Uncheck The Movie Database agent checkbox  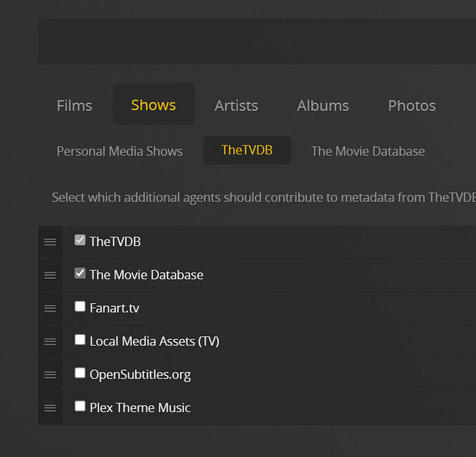tap(80, 273)
